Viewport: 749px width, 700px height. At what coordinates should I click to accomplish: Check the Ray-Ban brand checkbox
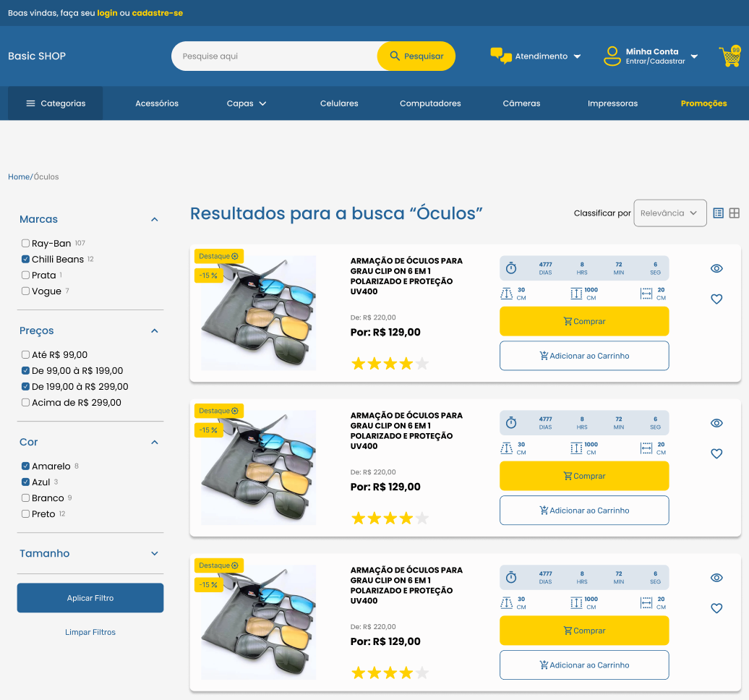26,244
